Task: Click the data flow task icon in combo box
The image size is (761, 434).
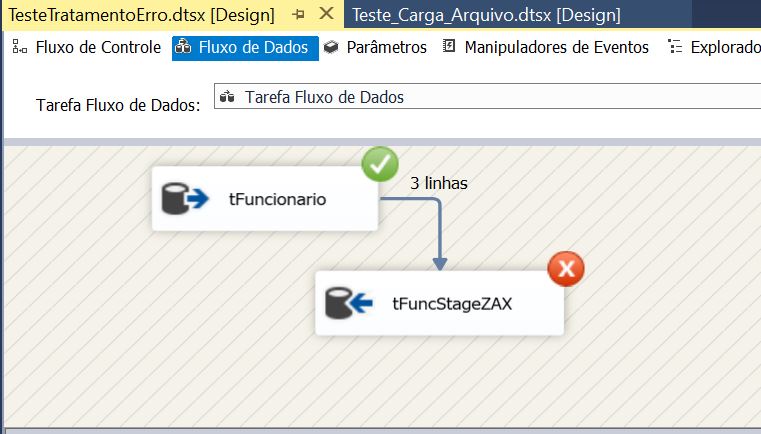Action: click(227, 97)
